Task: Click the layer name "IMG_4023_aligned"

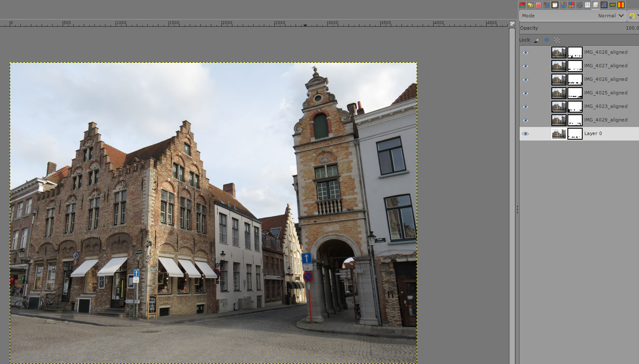Action: 606,107
